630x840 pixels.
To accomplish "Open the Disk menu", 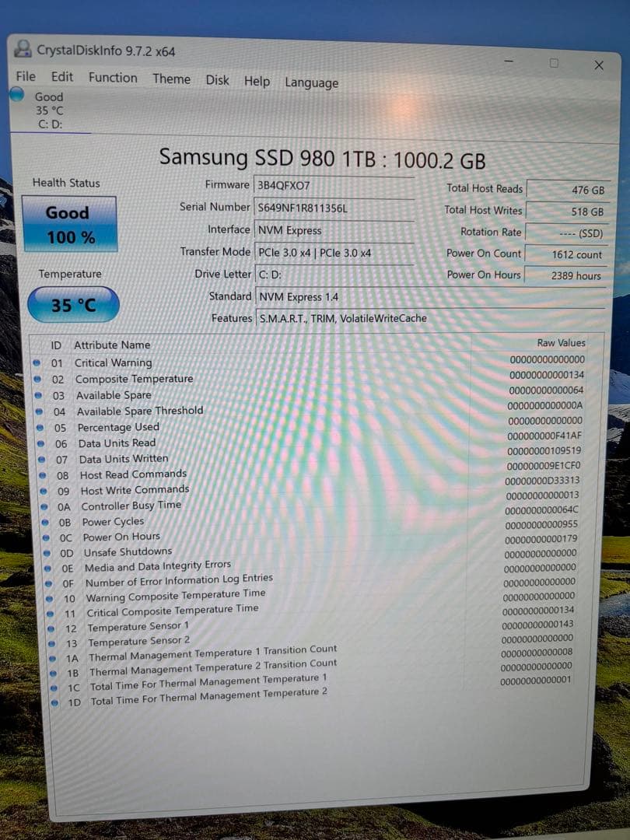I will pyautogui.click(x=218, y=80).
